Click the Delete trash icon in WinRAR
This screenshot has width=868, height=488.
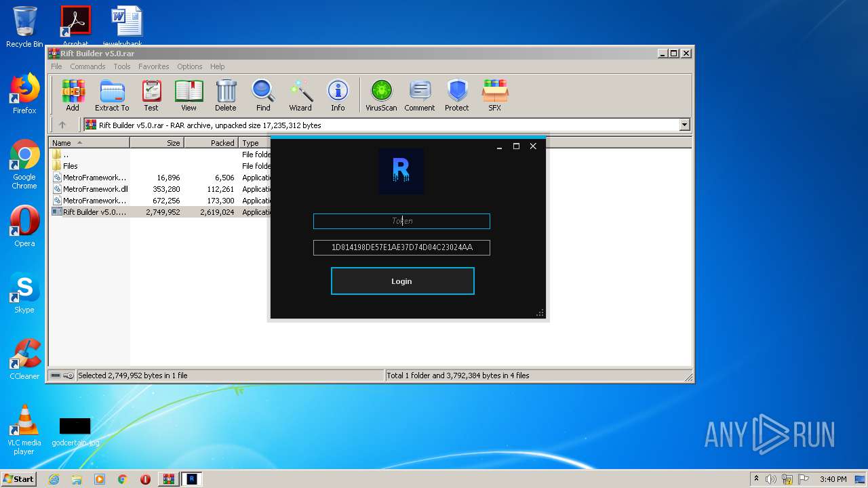click(x=226, y=95)
